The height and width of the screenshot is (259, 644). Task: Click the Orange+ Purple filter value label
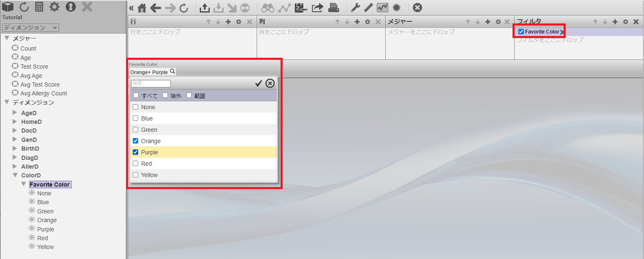(149, 72)
